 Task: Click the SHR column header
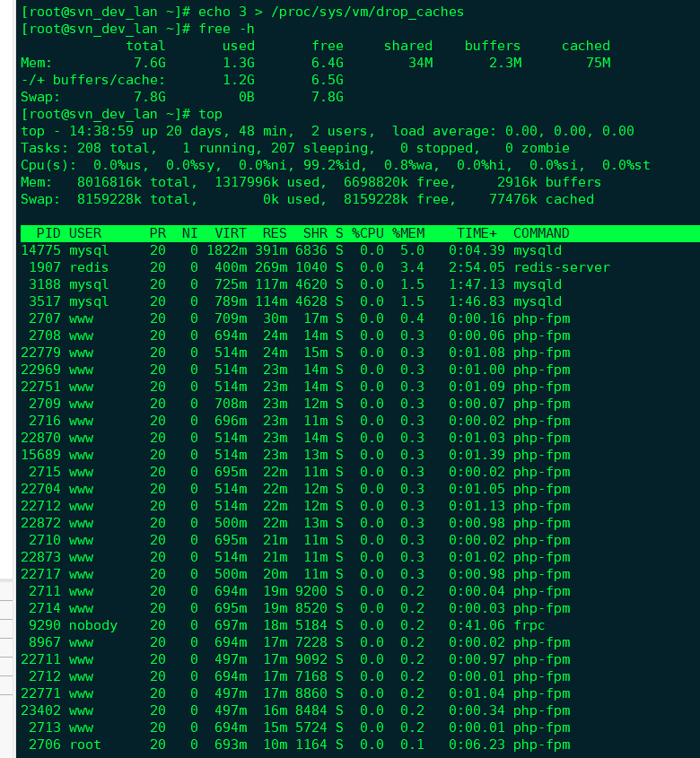315,233
